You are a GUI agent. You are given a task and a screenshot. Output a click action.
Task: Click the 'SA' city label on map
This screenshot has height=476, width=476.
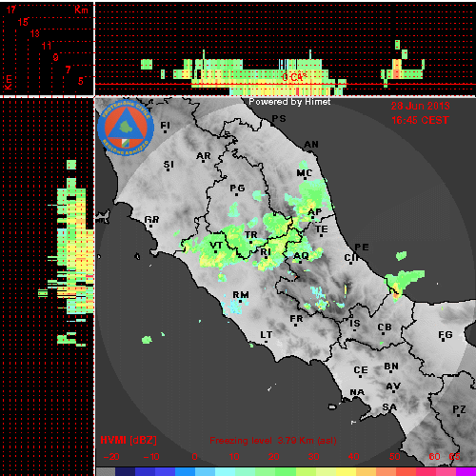[x=389, y=407]
